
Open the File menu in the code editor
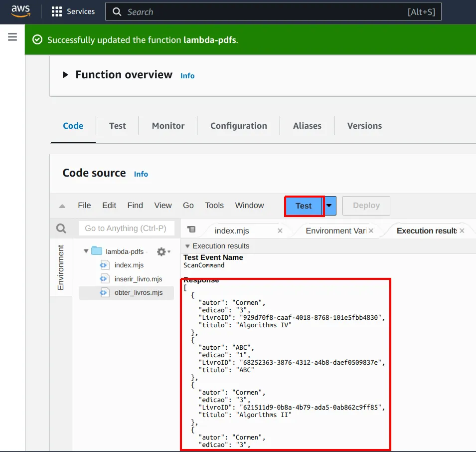click(84, 206)
